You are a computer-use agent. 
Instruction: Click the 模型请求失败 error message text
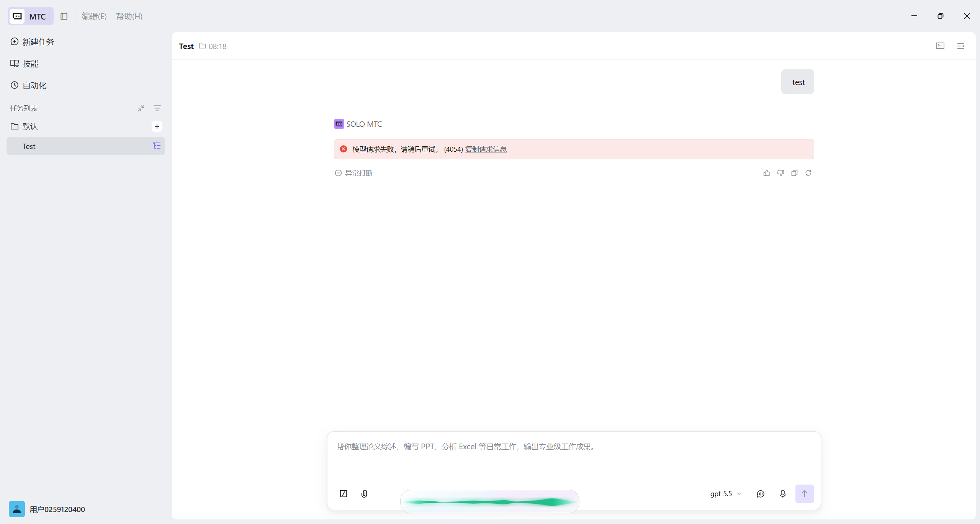[x=396, y=149]
